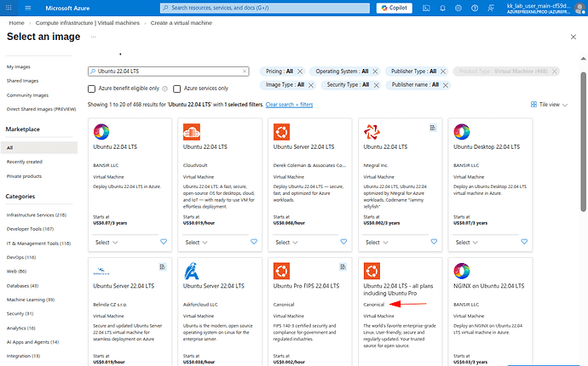
Task: Click the Ubuntu Pro FIPS 22.04 LTS logo
Action: click(280, 272)
